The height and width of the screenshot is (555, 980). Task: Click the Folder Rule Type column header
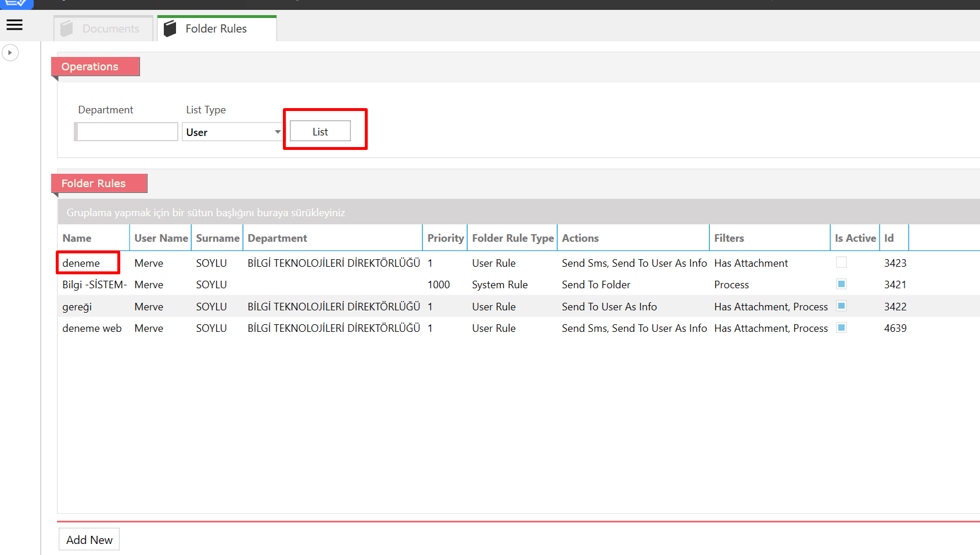coord(512,238)
